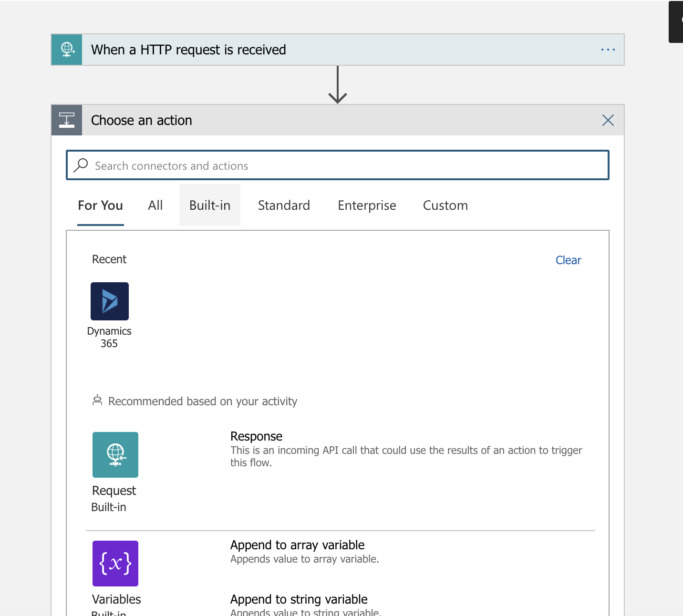This screenshot has width=683, height=616.
Task: Click the Request connector icon
Action: pos(115,455)
